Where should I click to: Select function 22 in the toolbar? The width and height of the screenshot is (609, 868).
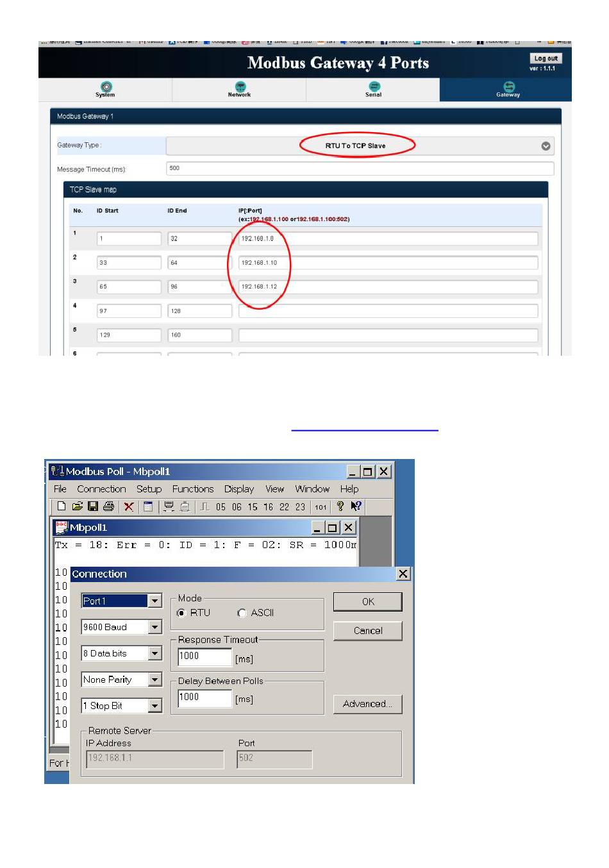[284, 506]
